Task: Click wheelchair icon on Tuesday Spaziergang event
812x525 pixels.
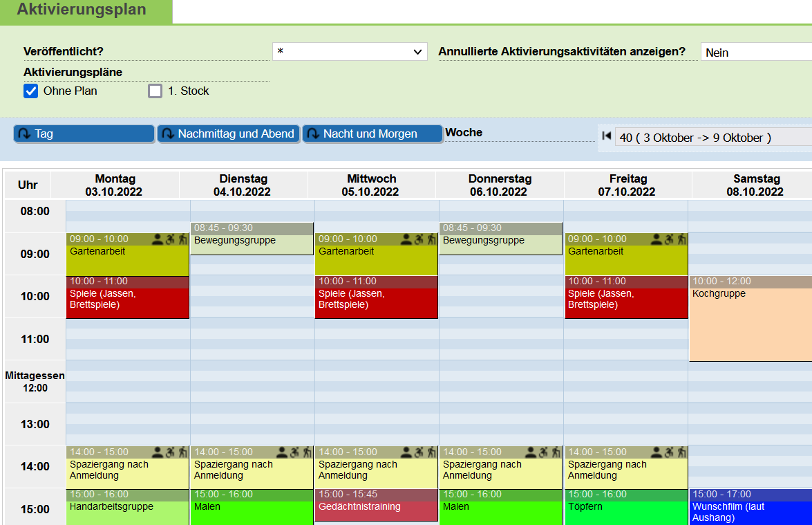Action: click(x=294, y=452)
